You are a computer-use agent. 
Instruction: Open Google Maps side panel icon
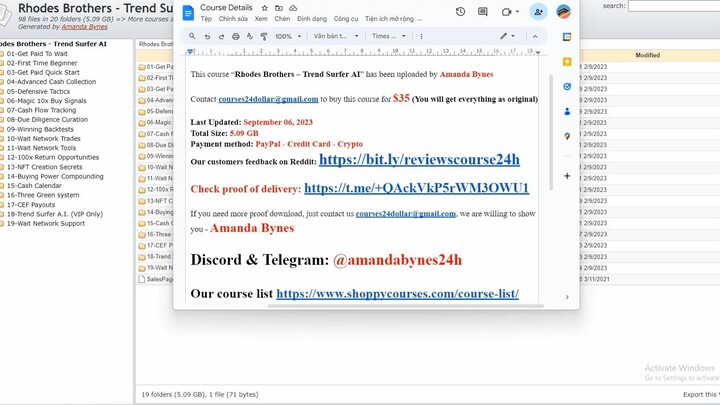click(x=567, y=136)
